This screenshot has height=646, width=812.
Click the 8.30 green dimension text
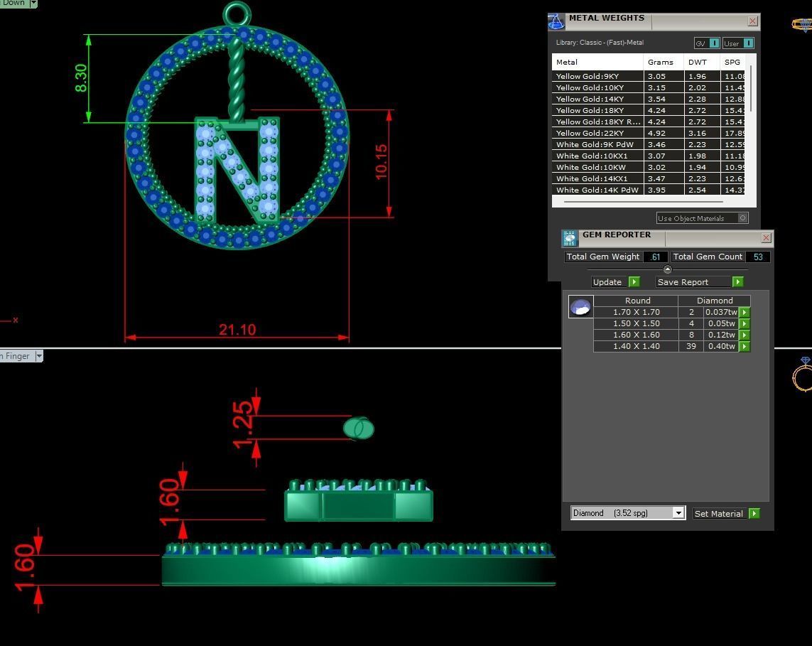(x=81, y=78)
